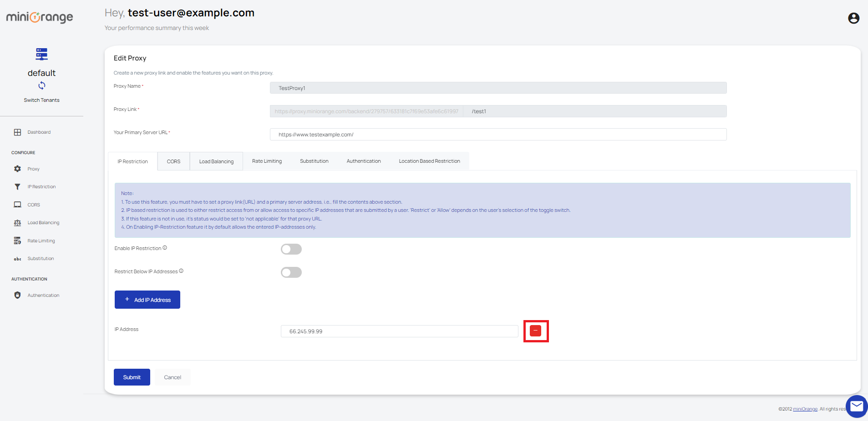Click the Primary Server URL field
The width and height of the screenshot is (868, 421).
498,134
